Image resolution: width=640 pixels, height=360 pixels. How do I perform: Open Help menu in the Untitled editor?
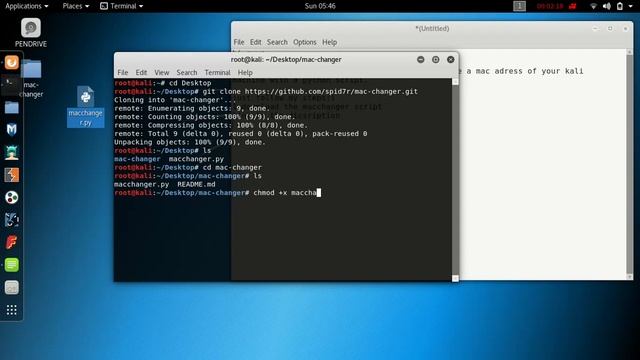click(329, 42)
